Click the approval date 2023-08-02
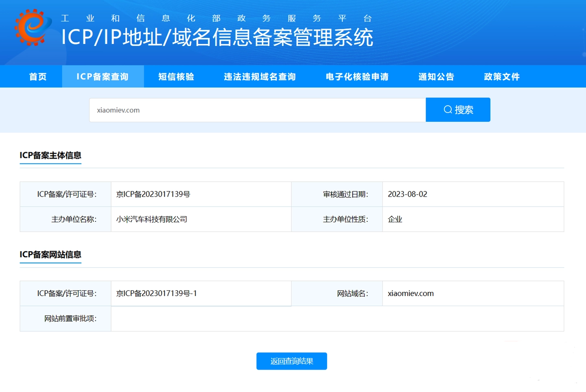This screenshot has width=586, height=392. (407, 194)
